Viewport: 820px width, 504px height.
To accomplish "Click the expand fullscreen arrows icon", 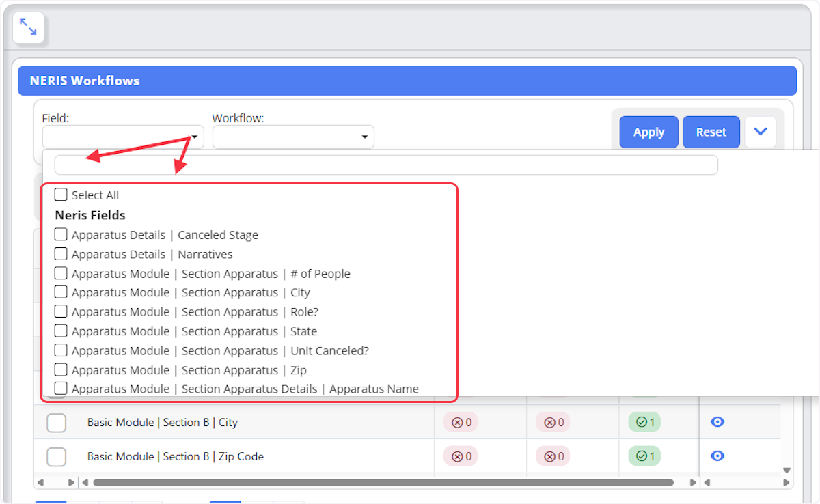I will pos(28,27).
